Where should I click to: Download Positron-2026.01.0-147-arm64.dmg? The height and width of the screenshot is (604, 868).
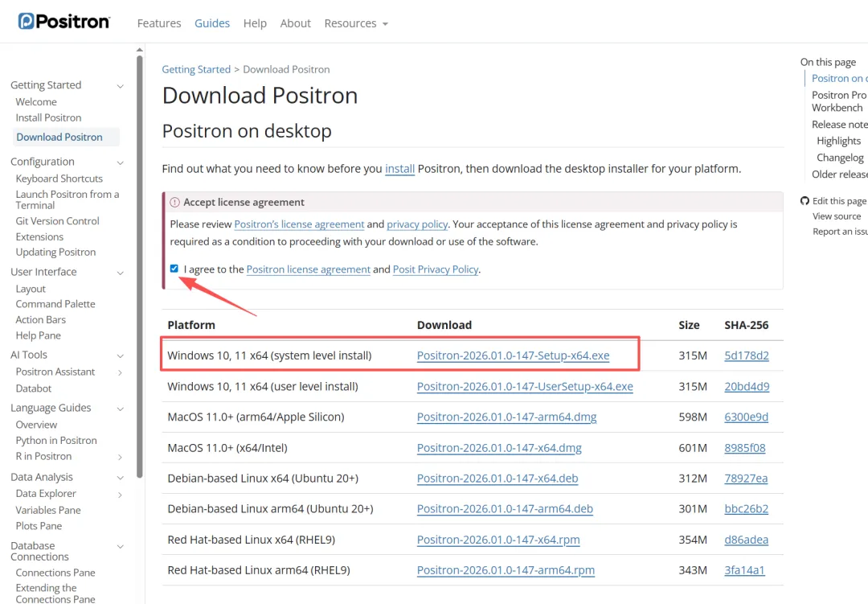[506, 417]
